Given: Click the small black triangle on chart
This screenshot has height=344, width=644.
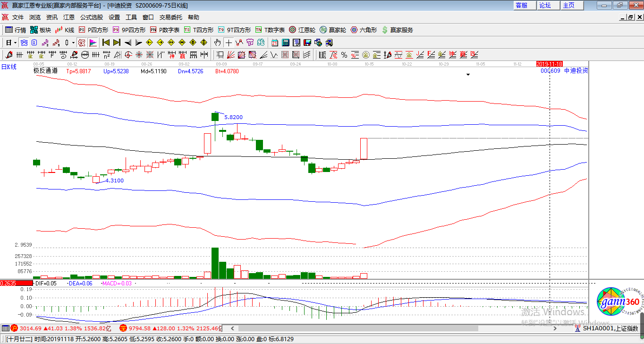Looking at the screenshot, I should 468,75.
